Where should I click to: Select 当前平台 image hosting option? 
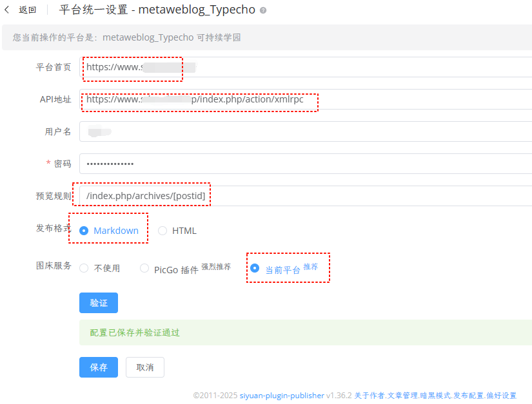[255, 269]
